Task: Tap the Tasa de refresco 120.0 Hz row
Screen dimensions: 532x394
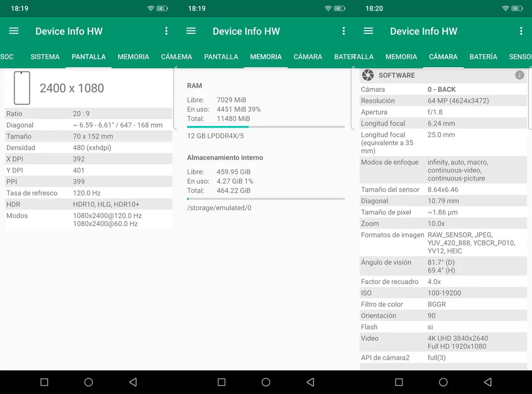Action: coord(89,193)
